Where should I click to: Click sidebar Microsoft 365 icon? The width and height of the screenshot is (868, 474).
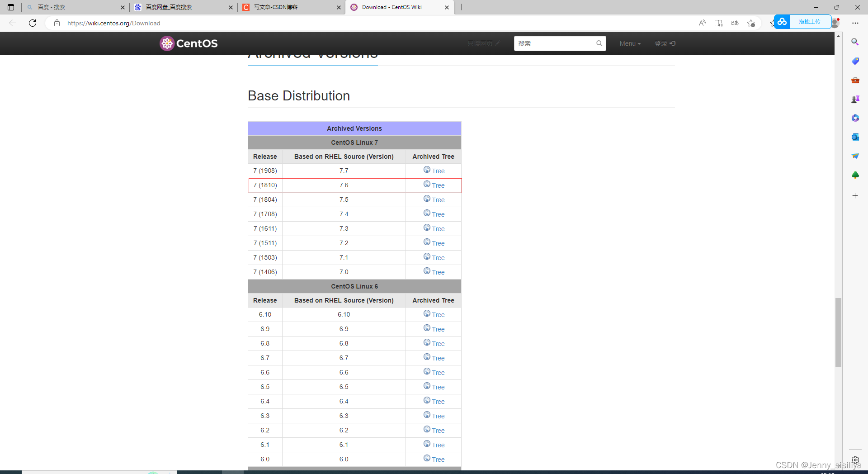point(855,118)
